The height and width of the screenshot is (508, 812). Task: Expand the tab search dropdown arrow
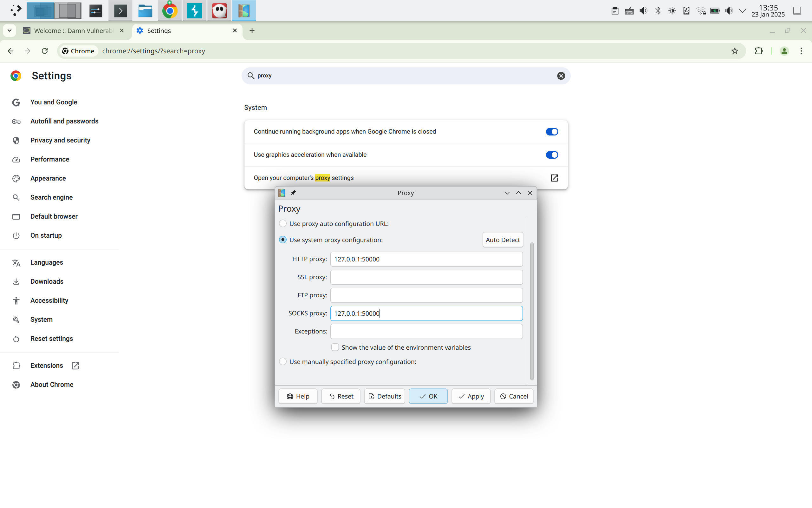click(x=10, y=30)
